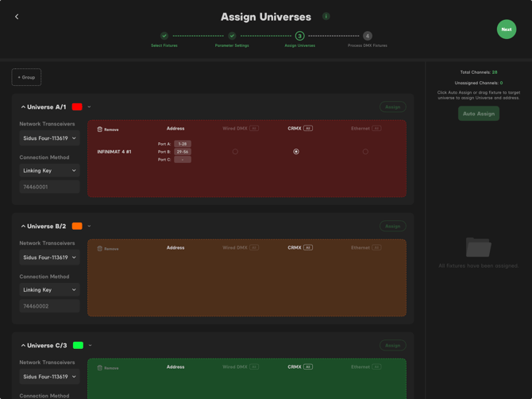This screenshot has height=399, width=532.
Task: Click Remove trash icon in Universe B/2
Action: click(100, 248)
